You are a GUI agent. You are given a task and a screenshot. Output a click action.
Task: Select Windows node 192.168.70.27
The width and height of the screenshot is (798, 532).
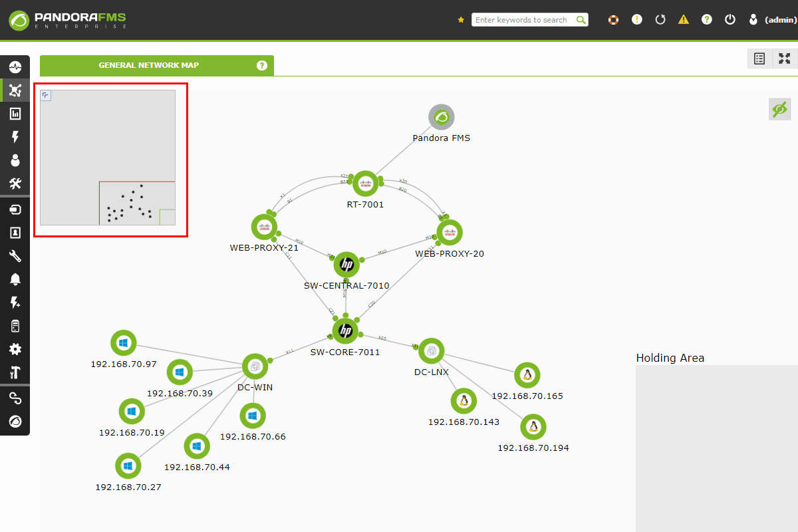pyautogui.click(x=128, y=466)
